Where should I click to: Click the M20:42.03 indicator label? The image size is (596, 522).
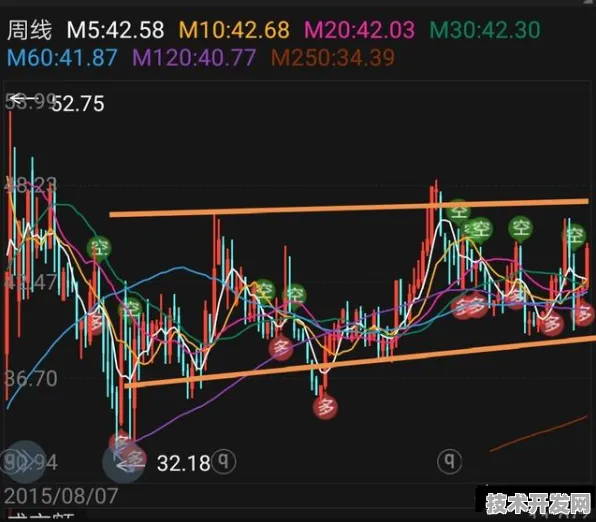pos(360,30)
